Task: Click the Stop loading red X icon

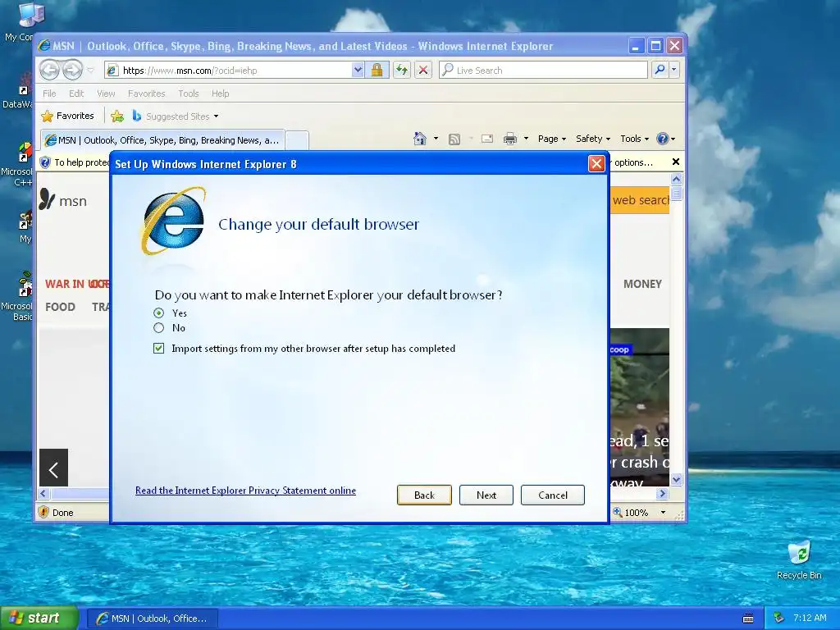Action: [423, 70]
